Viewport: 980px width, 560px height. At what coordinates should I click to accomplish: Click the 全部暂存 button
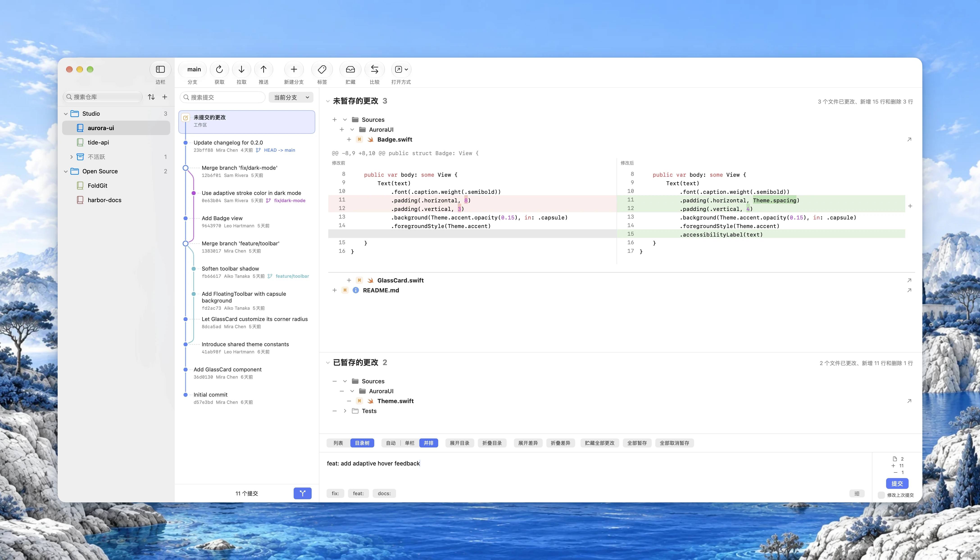[x=637, y=443]
